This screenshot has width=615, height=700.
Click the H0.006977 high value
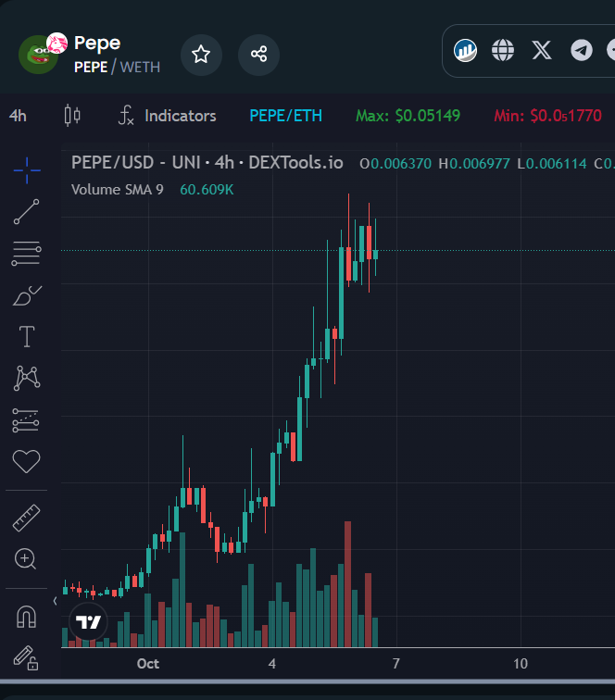[474, 164]
